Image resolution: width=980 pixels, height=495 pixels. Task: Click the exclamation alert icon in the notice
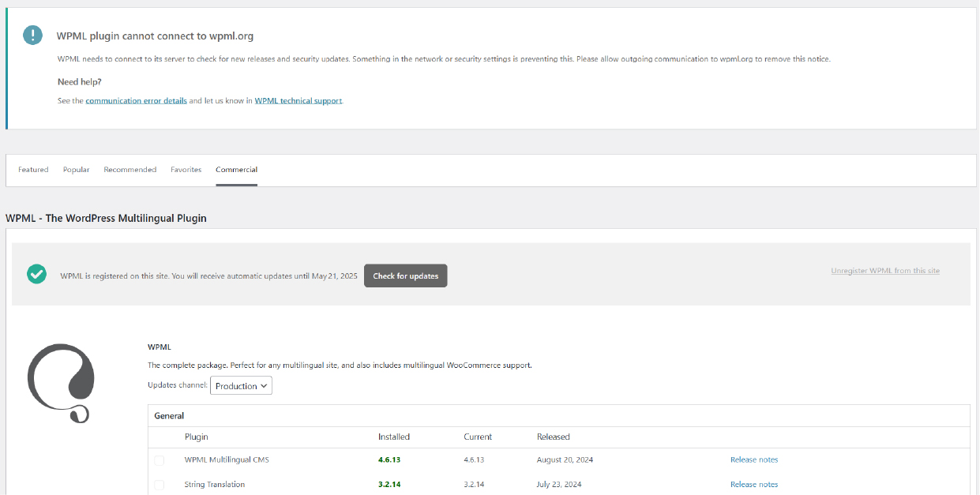point(33,35)
